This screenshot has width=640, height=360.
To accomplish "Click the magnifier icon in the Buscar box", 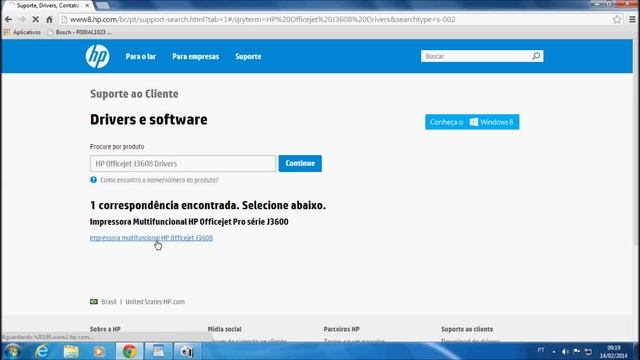I will 536,56.
